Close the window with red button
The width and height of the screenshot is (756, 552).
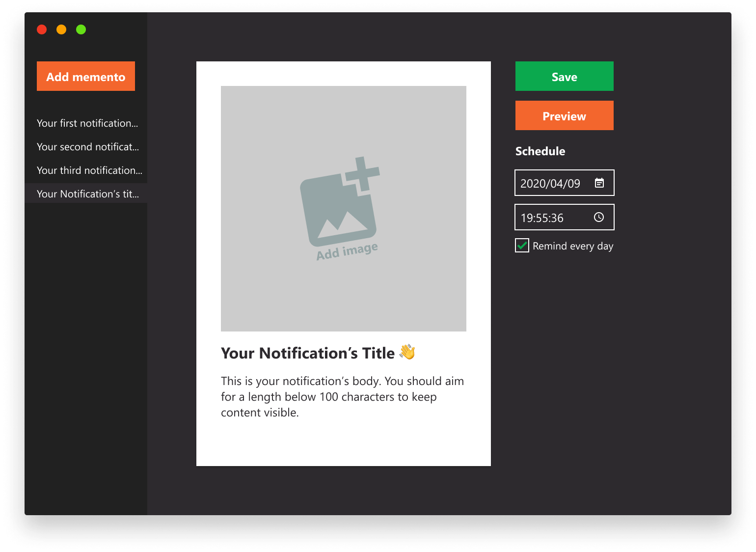[x=42, y=29]
